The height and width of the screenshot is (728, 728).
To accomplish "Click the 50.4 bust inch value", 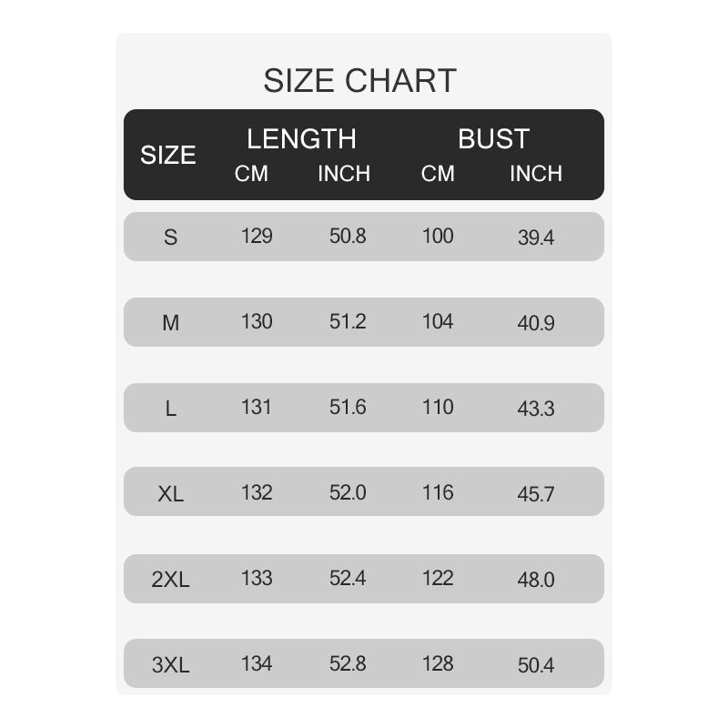I will coord(536,665).
